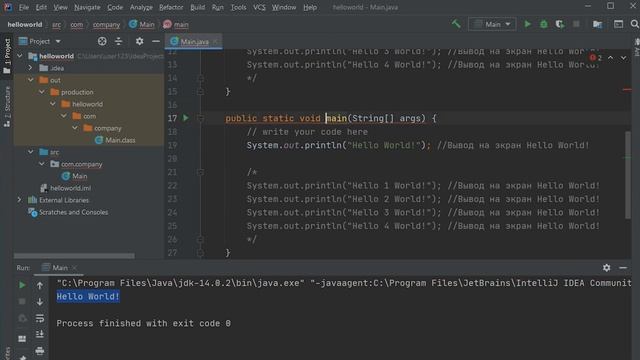Run with Coverage shield icon
Image resolution: width=640 pixels, height=360 pixels.
pyautogui.click(x=560, y=24)
